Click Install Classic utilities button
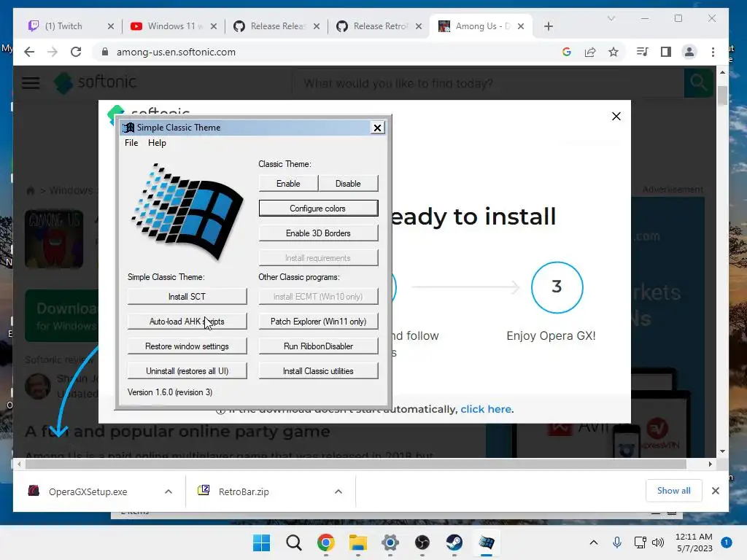 coord(318,371)
